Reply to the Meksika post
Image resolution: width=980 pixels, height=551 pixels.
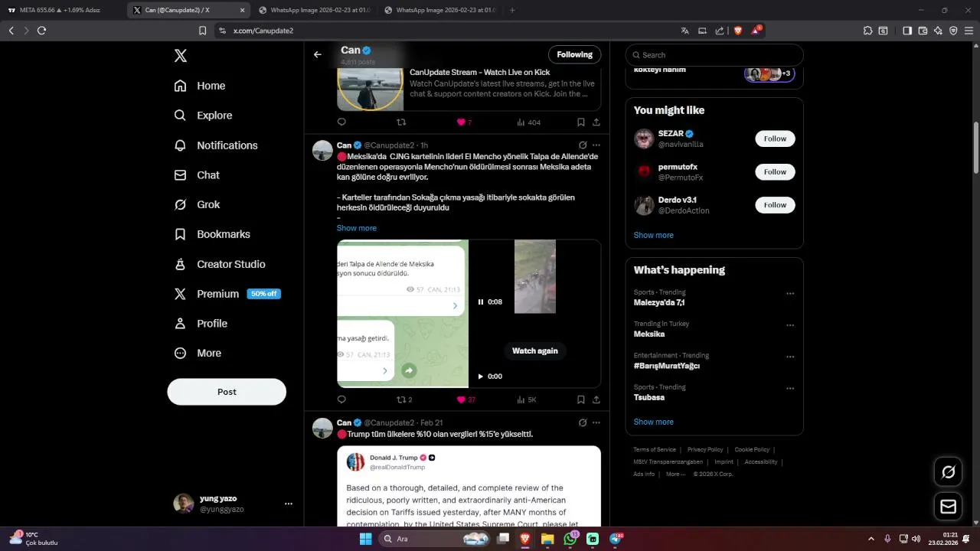click(341, 399)
